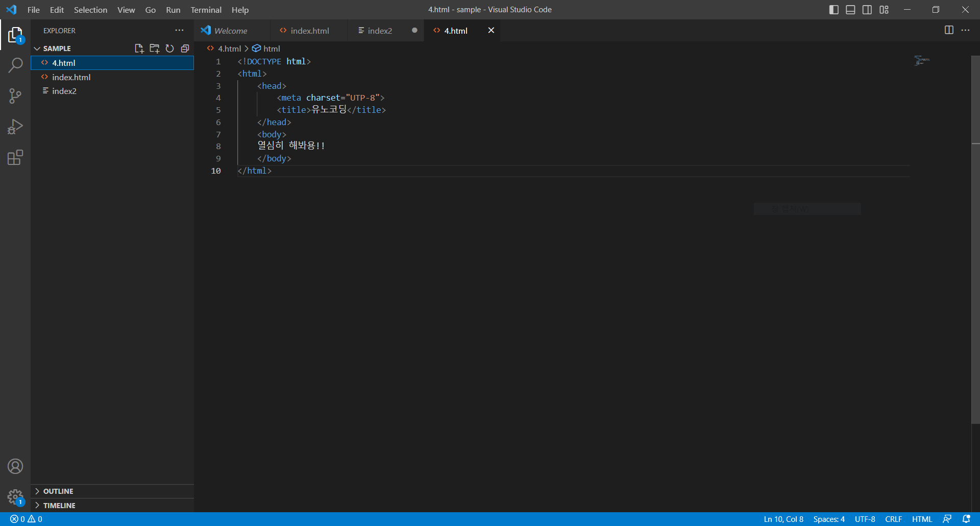Click Ln 10, Col 8 status entry
The height and width of the screenshot is (526, 980).
[x=783, y=519]
